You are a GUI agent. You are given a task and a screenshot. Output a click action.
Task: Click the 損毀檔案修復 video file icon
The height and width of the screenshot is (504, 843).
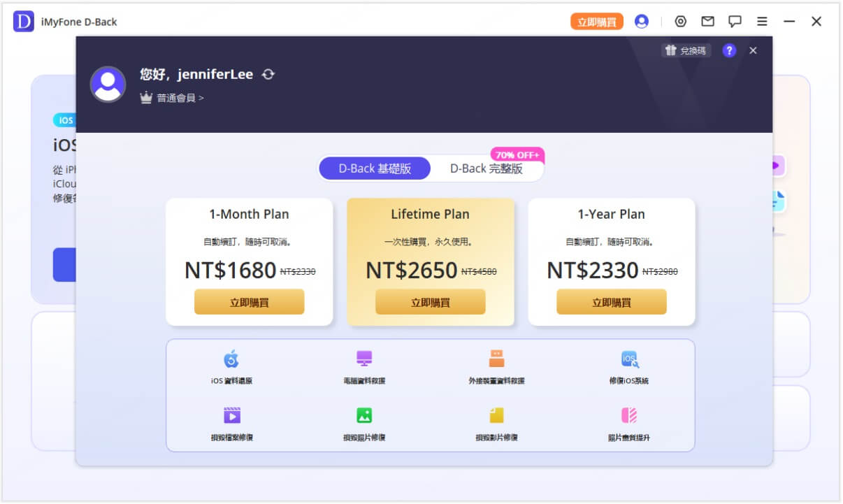tap(231, 415)
